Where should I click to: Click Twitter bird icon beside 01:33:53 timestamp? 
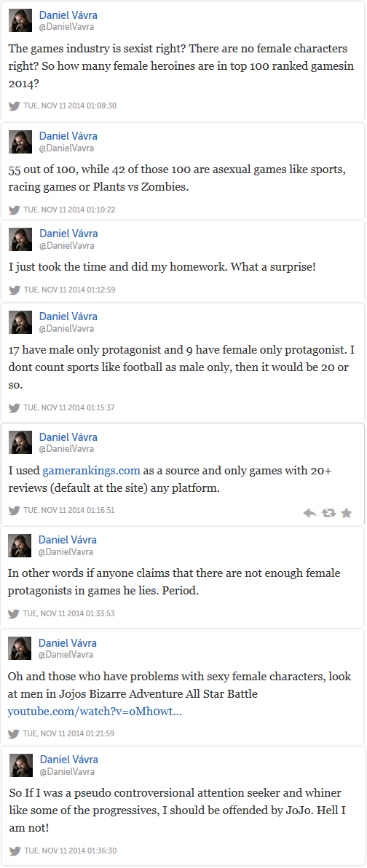pyautogui.click(x=15, y=613)
